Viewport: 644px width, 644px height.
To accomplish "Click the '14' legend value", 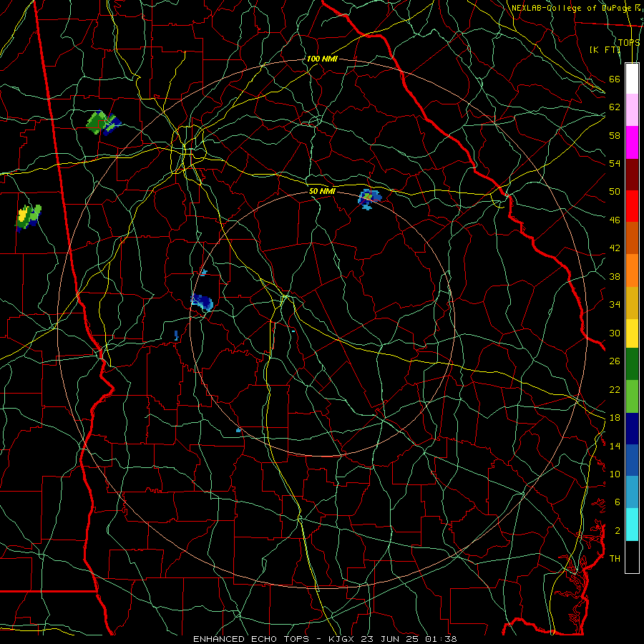I will click(x=615, y=446).
